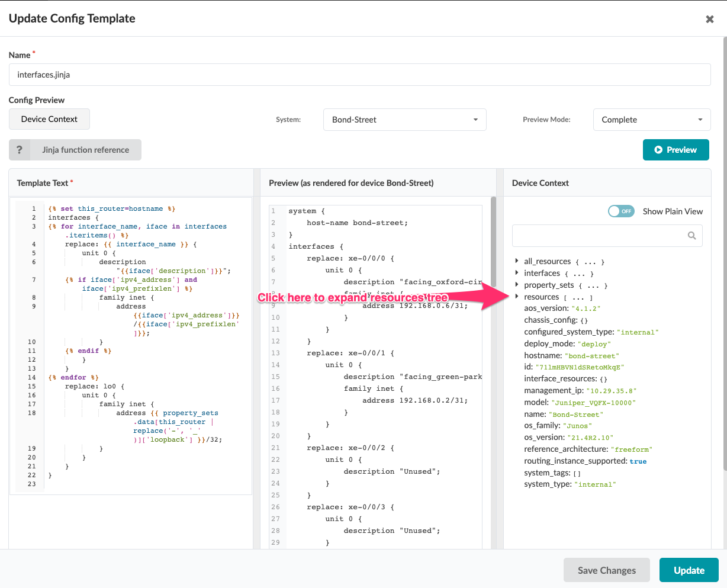Expand the property_sets tree node
This screenshot has height=588, width=727.
point(517,285)
